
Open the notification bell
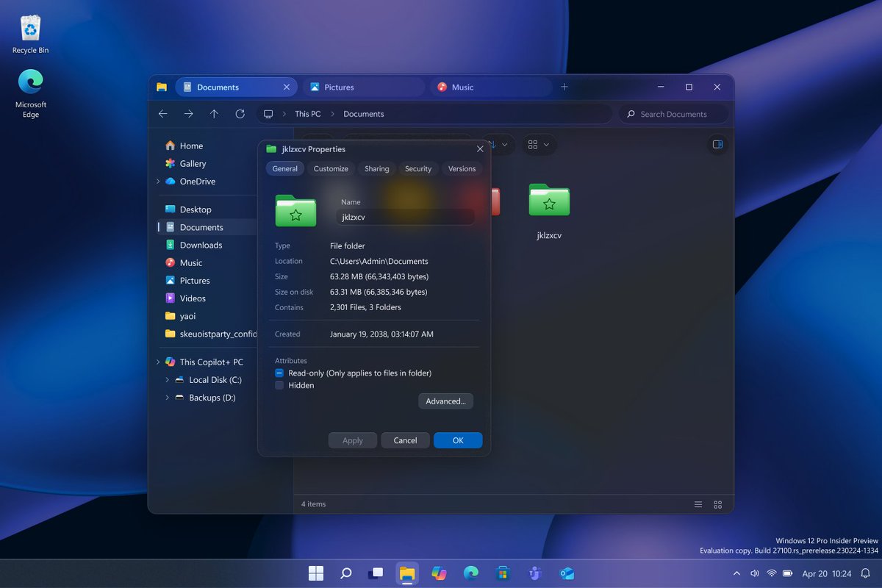pos(865,573)
